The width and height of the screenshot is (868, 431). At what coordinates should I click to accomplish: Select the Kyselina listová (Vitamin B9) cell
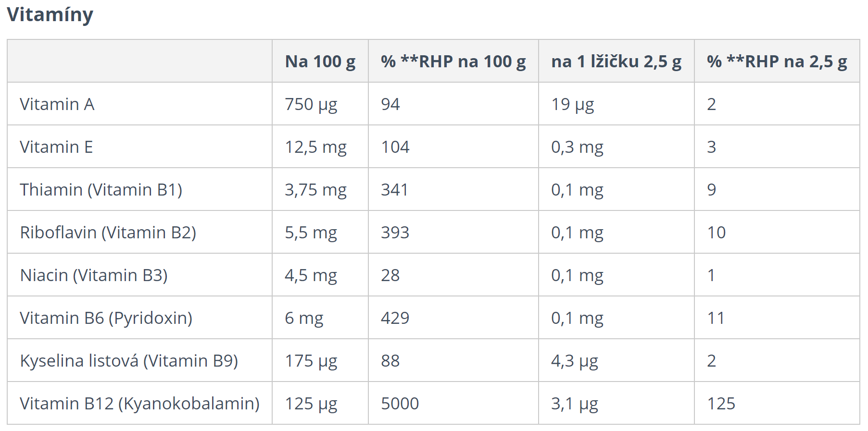pos(129,361)
